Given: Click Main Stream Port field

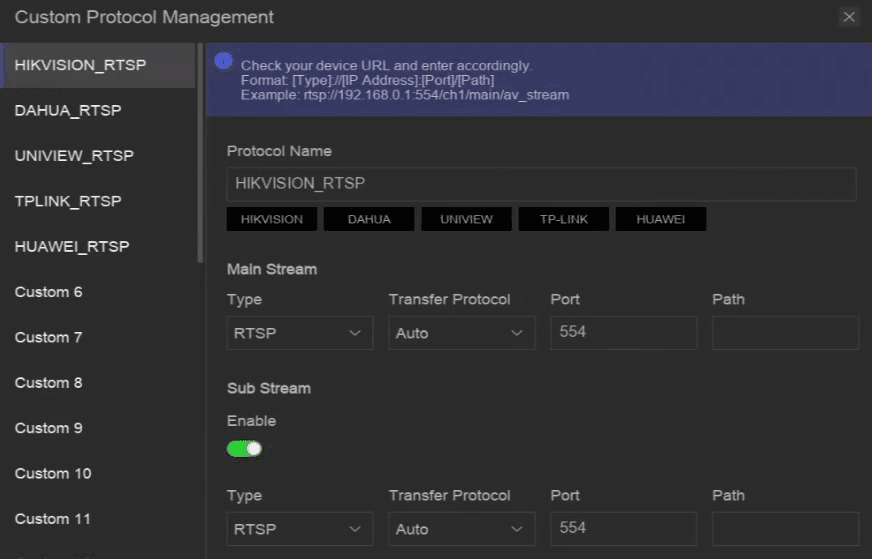Looking at the screenshot, I should tap(623, 333).
